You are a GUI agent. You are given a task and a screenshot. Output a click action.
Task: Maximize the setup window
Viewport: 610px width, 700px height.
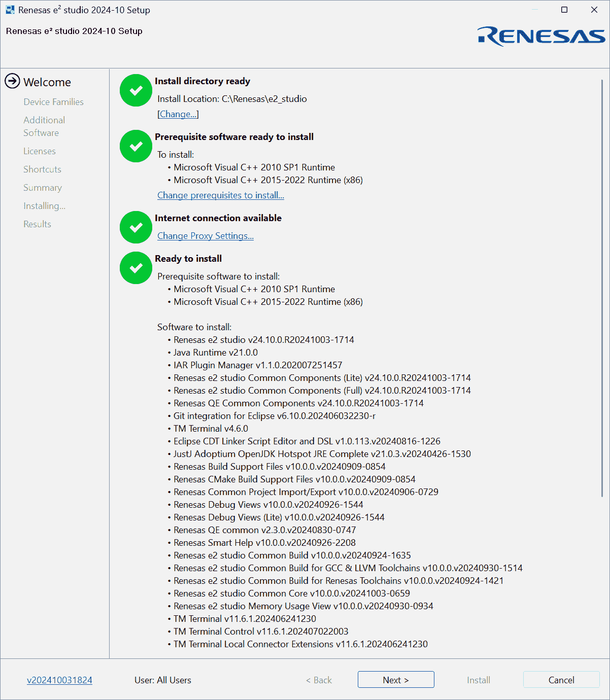click(x=564, y=10)
